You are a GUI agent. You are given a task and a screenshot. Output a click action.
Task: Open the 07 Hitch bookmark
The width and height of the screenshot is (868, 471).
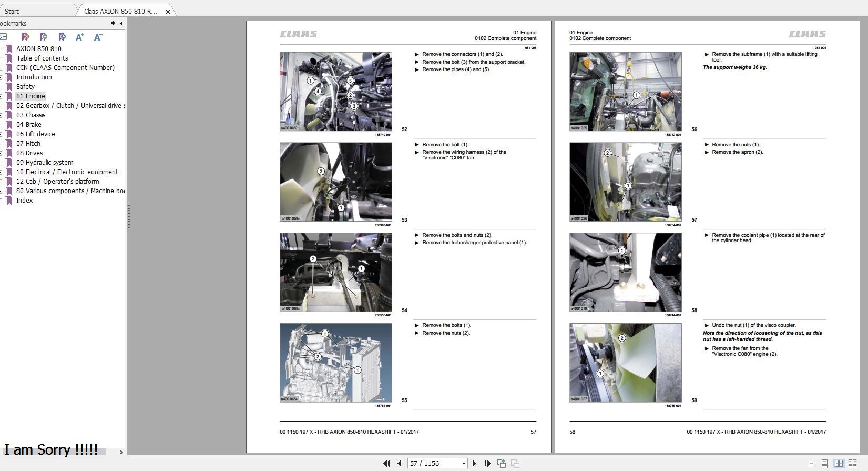(x=28, y=143)
